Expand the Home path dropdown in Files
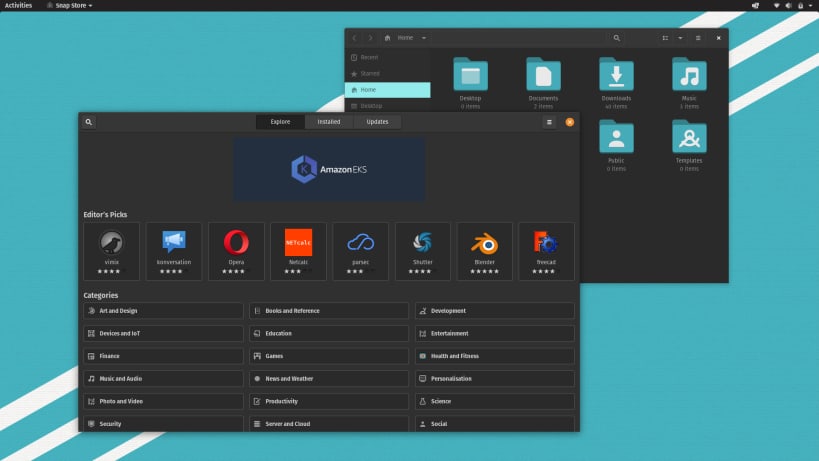This screenshot has height=461, width=819. (424, 38)
